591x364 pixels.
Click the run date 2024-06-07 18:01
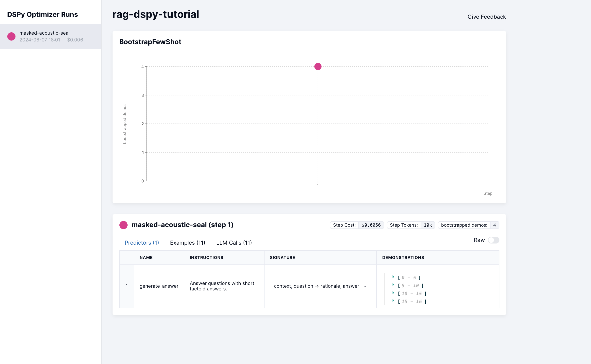click(40, 40)
